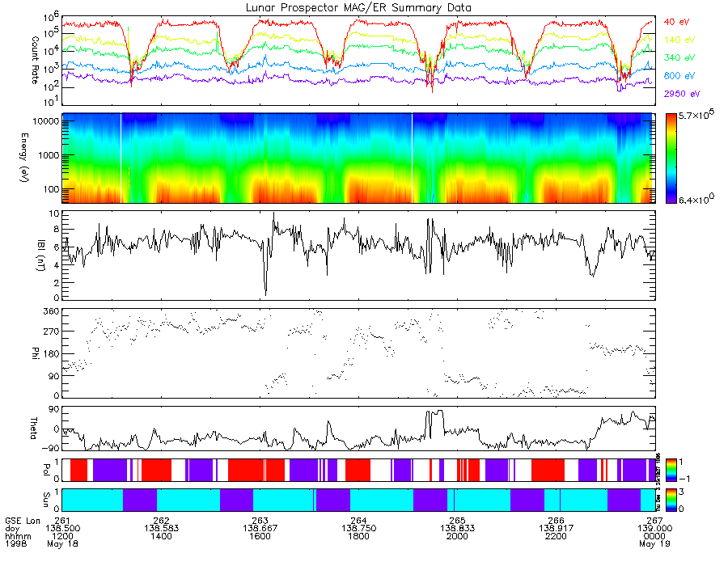The width and height of the screenshot is (728, 566).
Task: Click the "180" tick on Phi axis
Action: [x=52, y=354]
